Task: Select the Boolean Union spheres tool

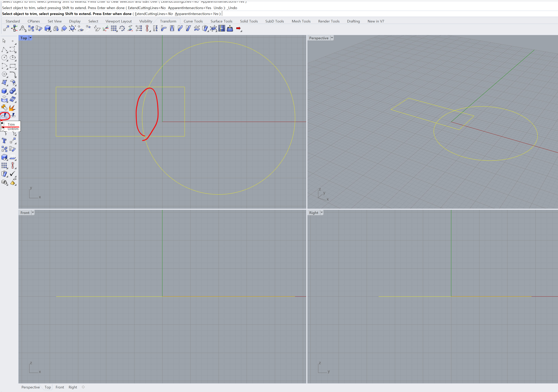Action: [13, 91]
